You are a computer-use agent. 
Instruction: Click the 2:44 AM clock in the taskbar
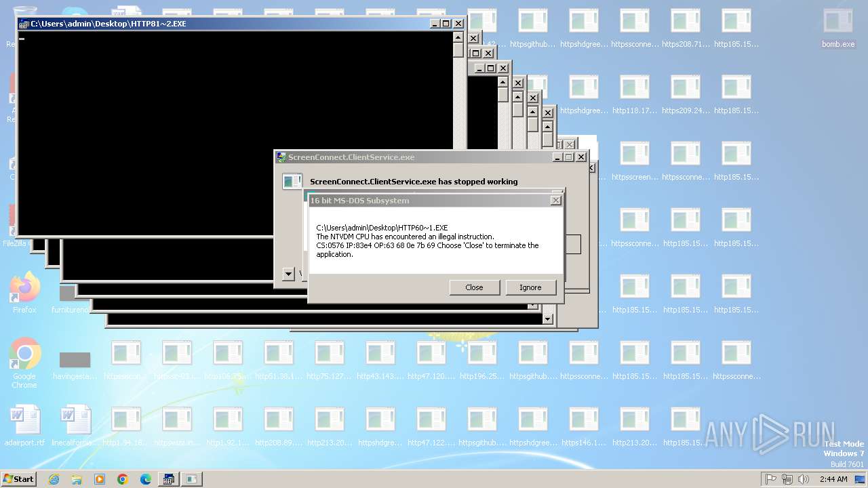[833, 479]
